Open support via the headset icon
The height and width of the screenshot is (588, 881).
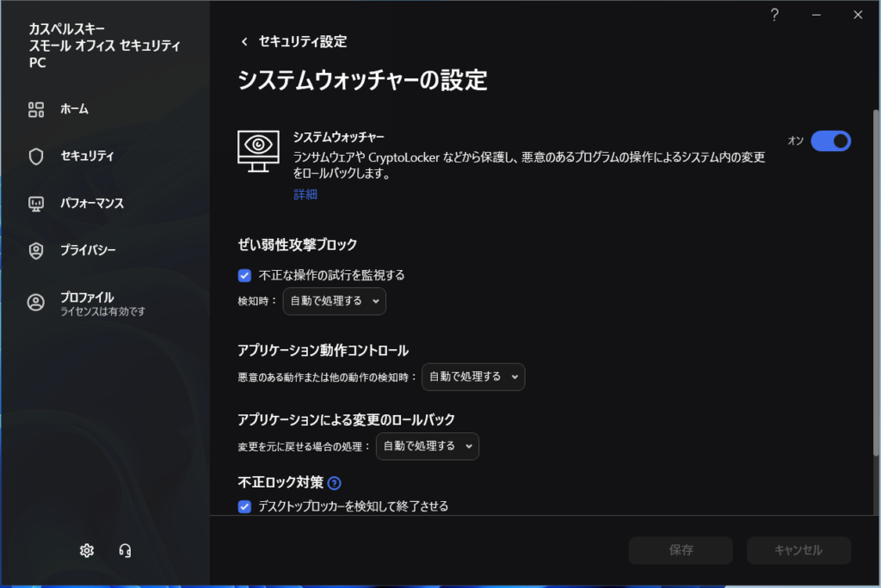coord(125,550)
